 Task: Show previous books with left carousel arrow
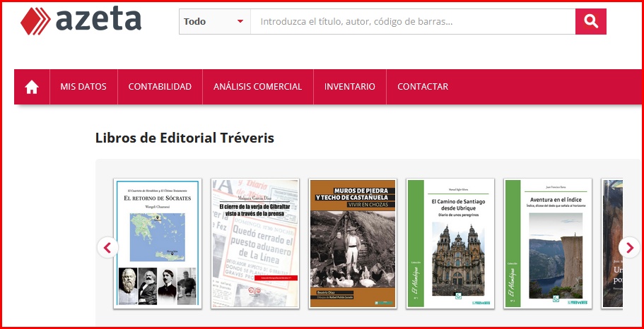coord(107,248)
